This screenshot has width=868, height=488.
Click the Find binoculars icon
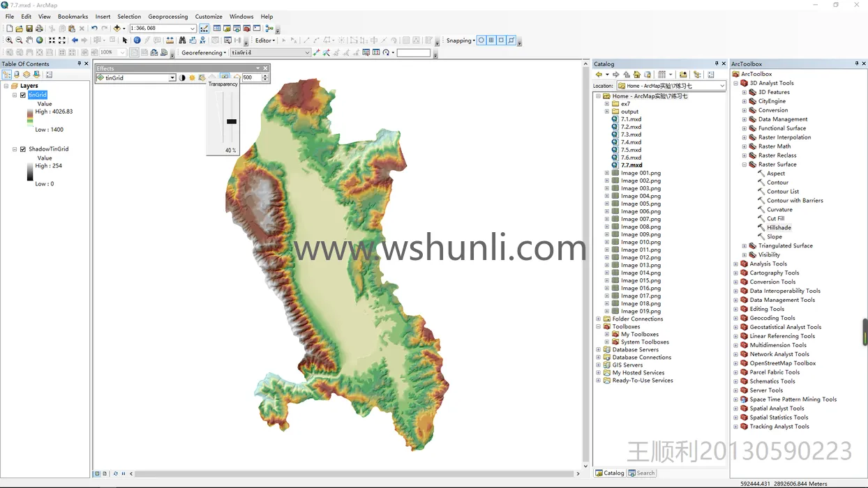click(182, 40)
